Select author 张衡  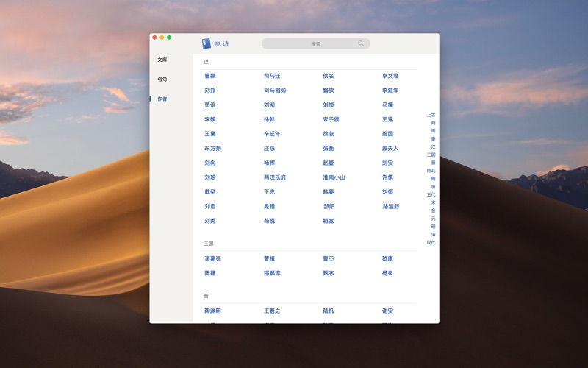point(328,149)
